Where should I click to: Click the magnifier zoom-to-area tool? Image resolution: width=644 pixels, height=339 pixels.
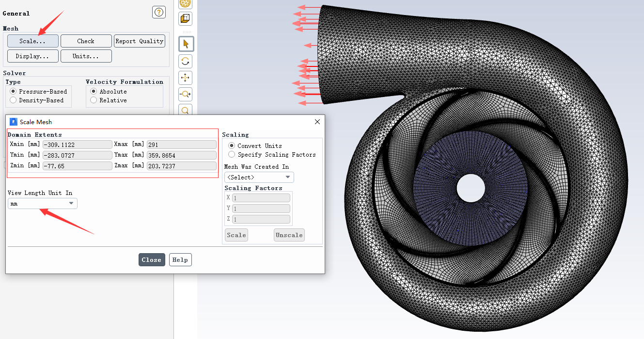click(x=185, y=110)
